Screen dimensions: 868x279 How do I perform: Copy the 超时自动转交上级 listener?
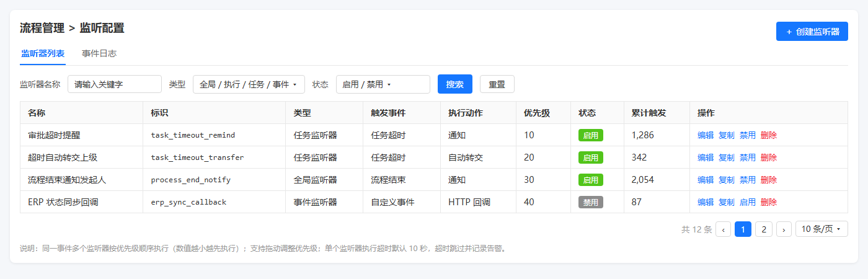tap(727, 157)
